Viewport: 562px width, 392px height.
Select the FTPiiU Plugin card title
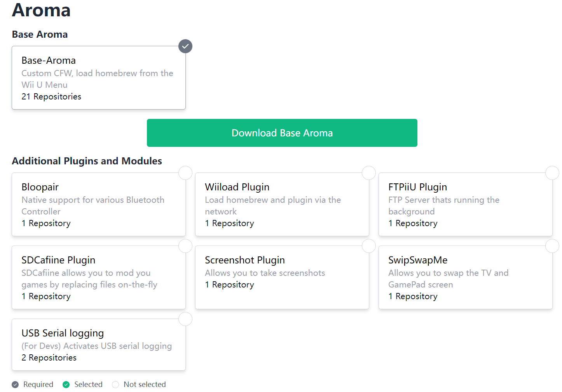(x=417, y=187)
